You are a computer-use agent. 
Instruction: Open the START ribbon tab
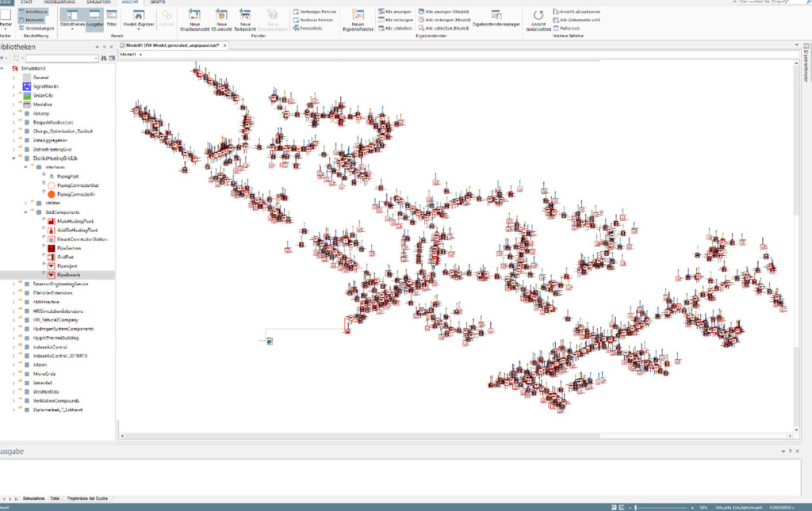(x=26, y=2)
